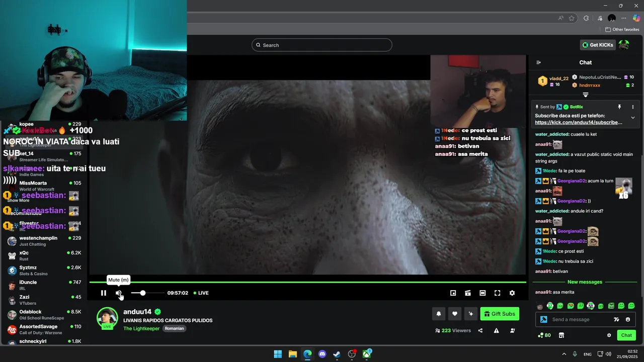Open chat settings gear
The height and width of the screenshot is (362, 644).
pyautogui.click(x=609, y=335)
